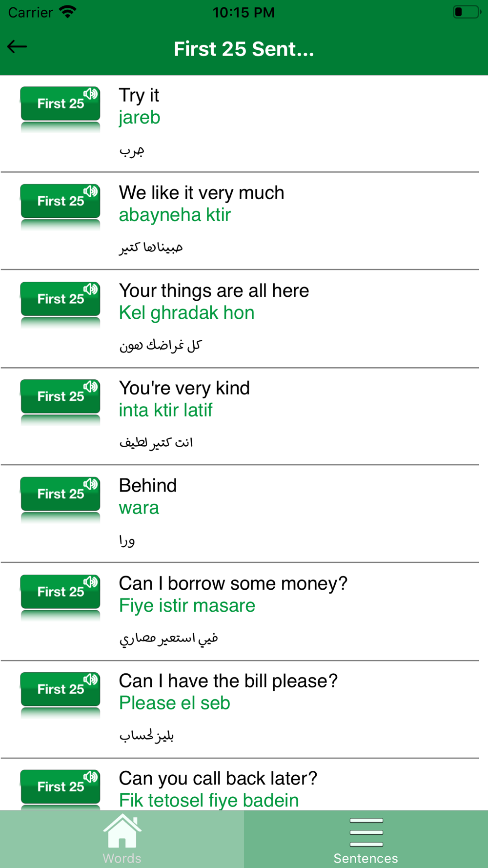The image size is (488, 868).
Task: Play audio for 'Can I have the bill please?'
Action: click(x=61, y=689)
